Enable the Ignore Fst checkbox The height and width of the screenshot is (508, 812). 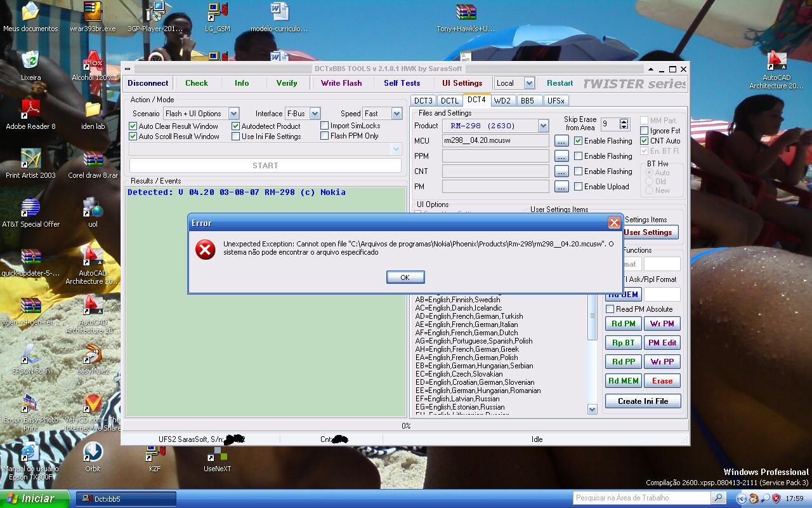coord(645,131)
